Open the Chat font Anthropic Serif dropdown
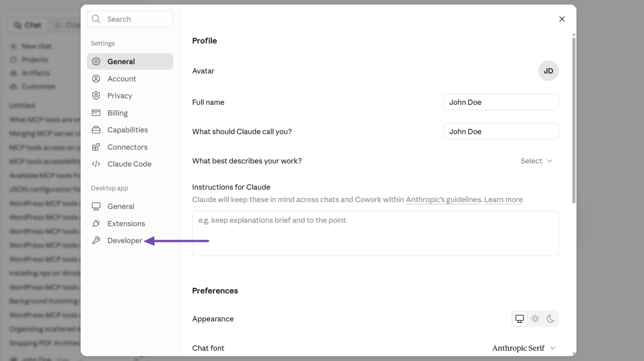 (524, 348)
